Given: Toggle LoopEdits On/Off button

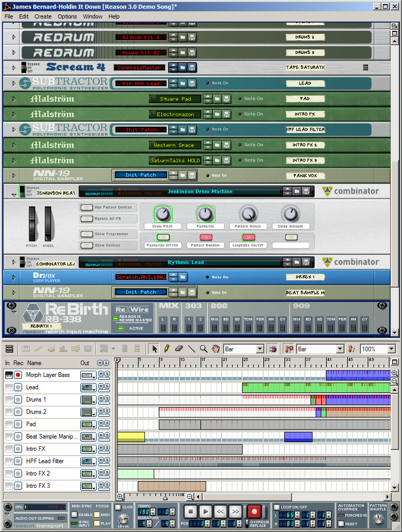Looking at the screenshot, I should (x=248, y=237).
